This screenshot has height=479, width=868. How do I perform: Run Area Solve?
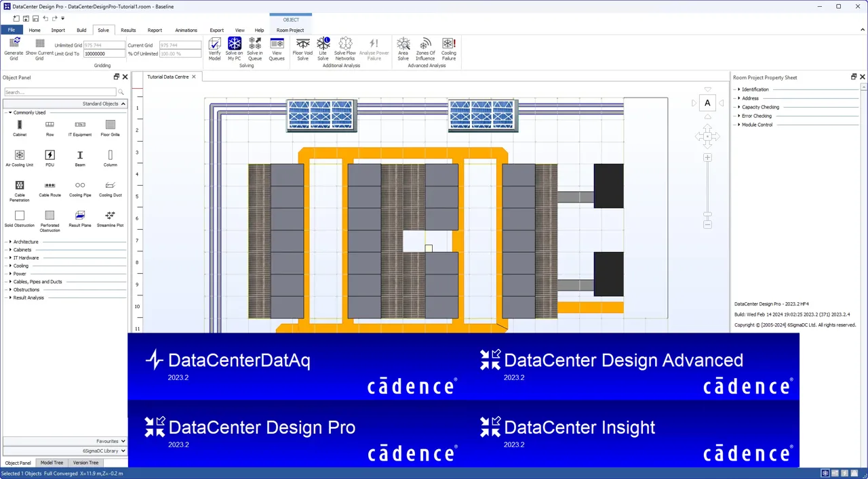tap(403, 49)
